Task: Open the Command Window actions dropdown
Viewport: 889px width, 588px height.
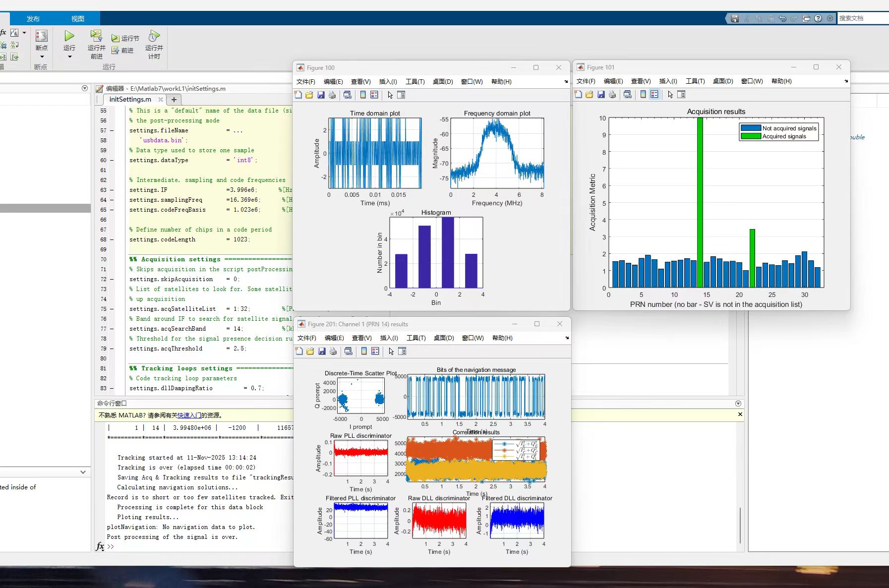Action: [x=738, y=404]
